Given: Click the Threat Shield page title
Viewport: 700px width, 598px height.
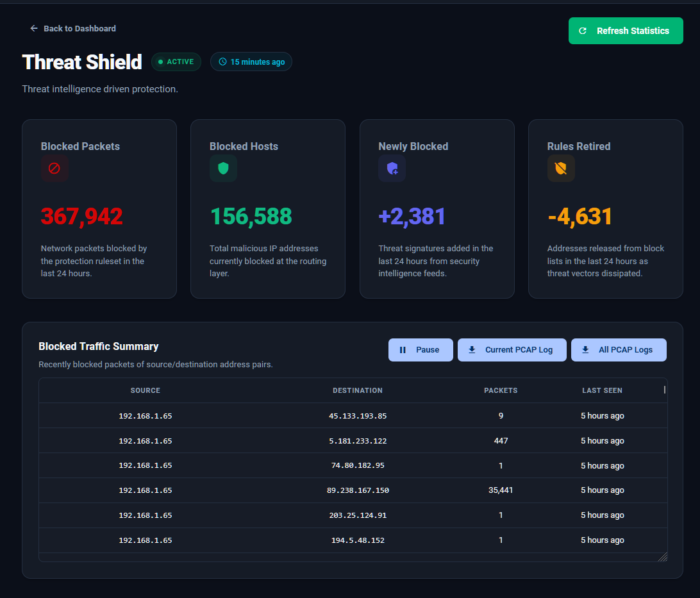Looking at the screenshot, I should pos(82,62).
